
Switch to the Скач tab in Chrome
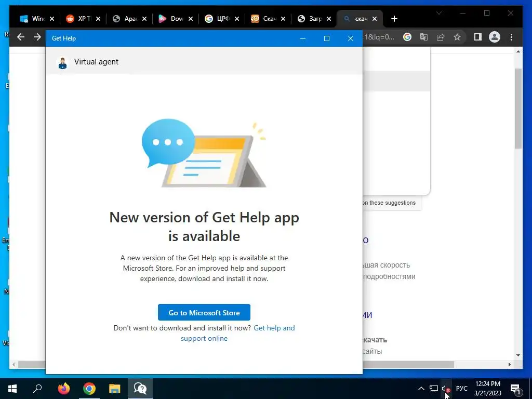263,19
